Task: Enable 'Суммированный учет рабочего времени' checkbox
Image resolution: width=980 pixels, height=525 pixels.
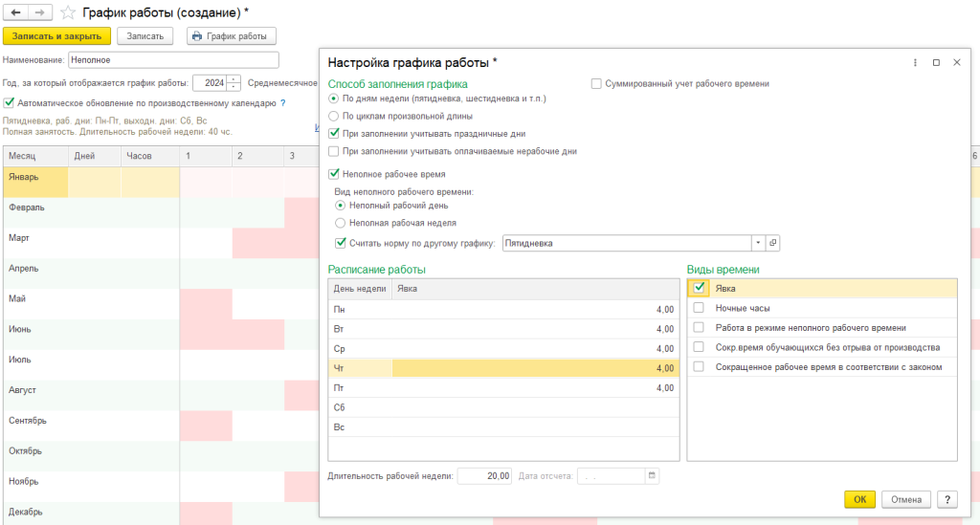Action: pyautogui.click(x=596, y=83)
